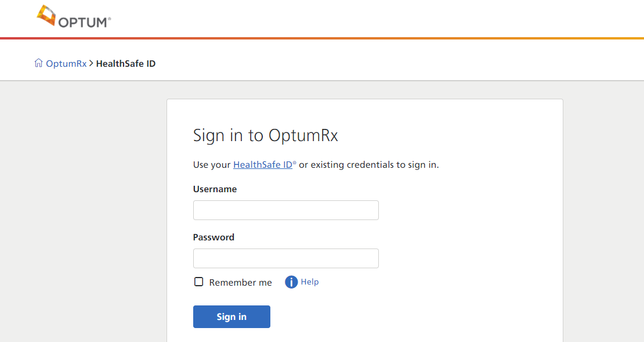
Task: Click the HealthSafe ID breadcrumb label
Action: click(126, 63)
